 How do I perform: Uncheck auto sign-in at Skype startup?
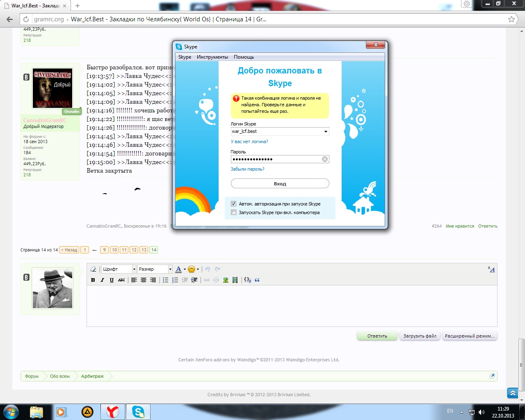[x=234, y=204]
